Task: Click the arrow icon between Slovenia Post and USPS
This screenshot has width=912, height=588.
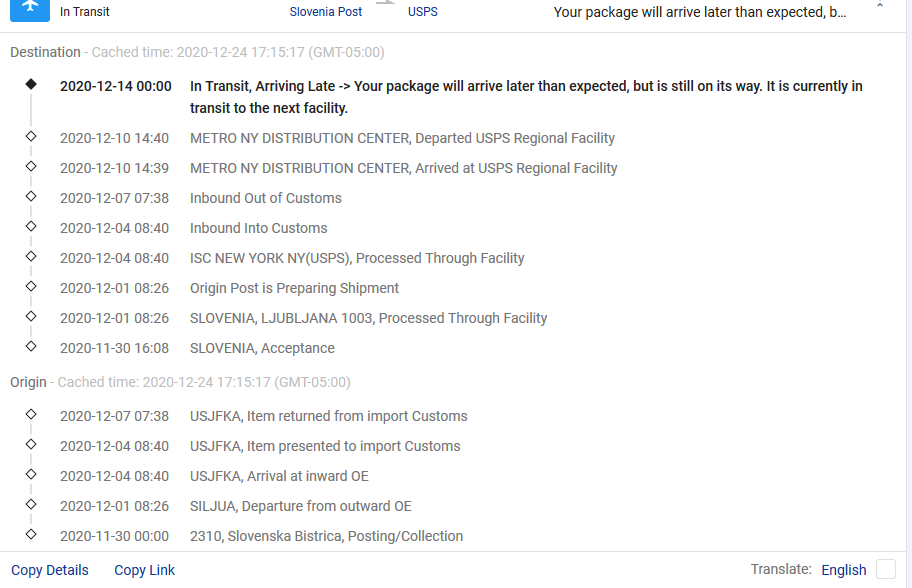Action: pyautogui.click(x=385, y=2)
